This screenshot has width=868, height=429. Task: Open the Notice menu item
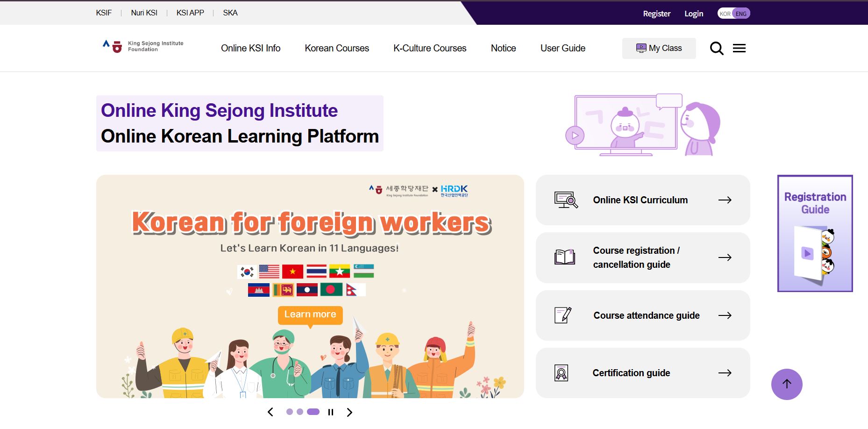503,48
